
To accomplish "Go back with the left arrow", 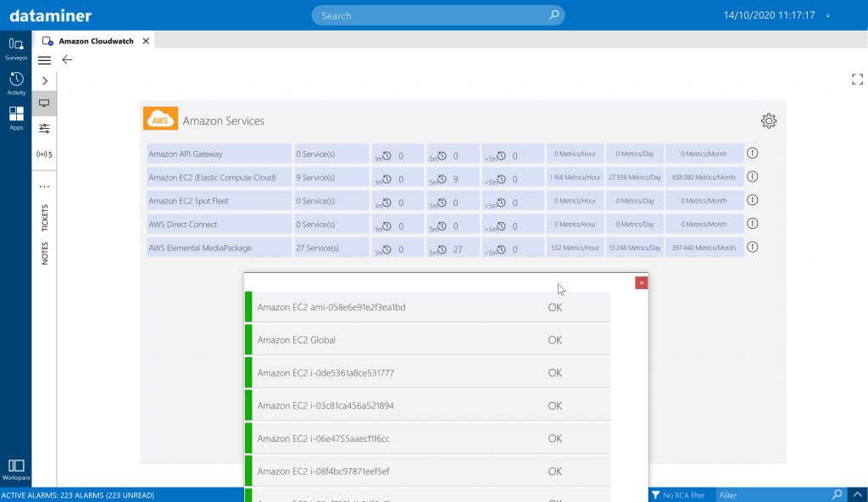I will [67, 60].
